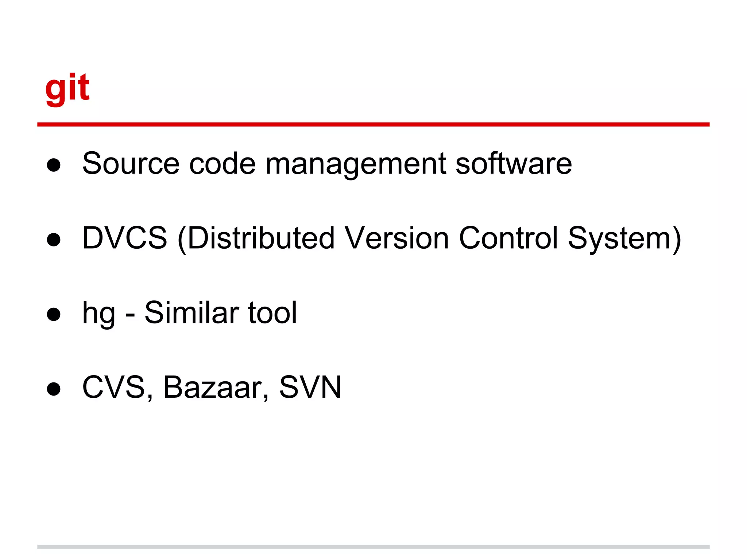
Task: Click the red horizontal line under the title
Action: click(x=373, y=124)
